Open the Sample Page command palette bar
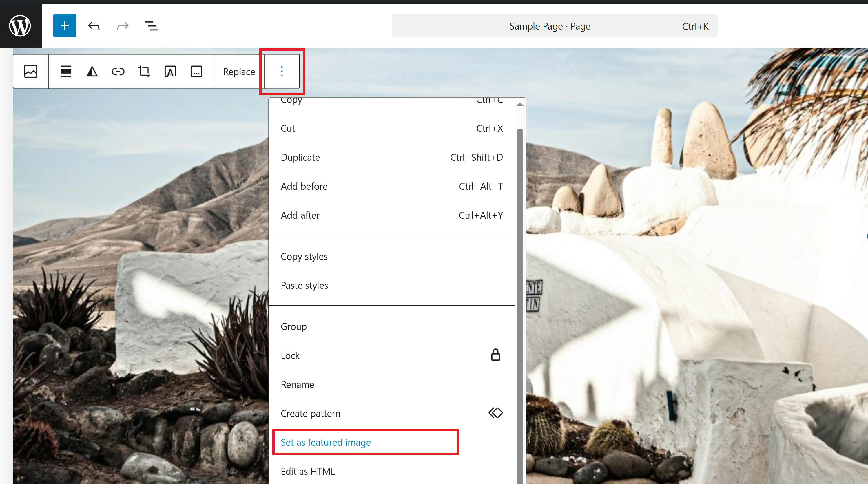868x484 pixels. click(x=554, y=26)
